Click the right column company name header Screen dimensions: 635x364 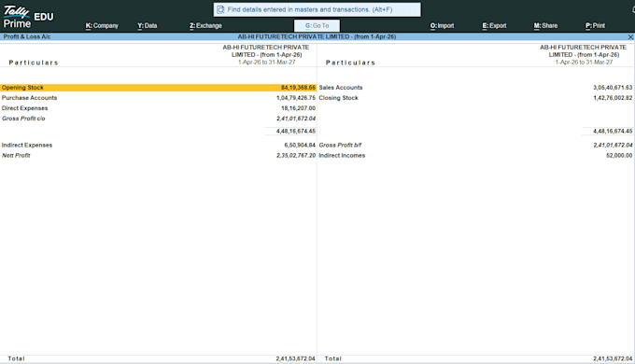tap(584, 51)
